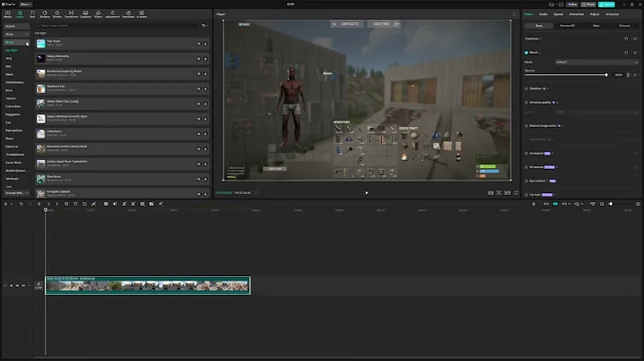
Task: Click the audio search input field
Action: 117,25
